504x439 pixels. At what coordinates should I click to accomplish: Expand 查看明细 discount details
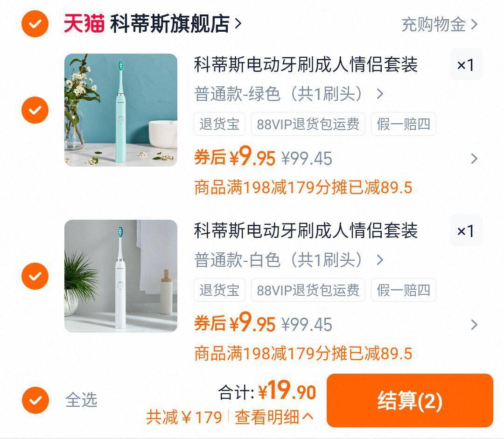coord(274,417)
